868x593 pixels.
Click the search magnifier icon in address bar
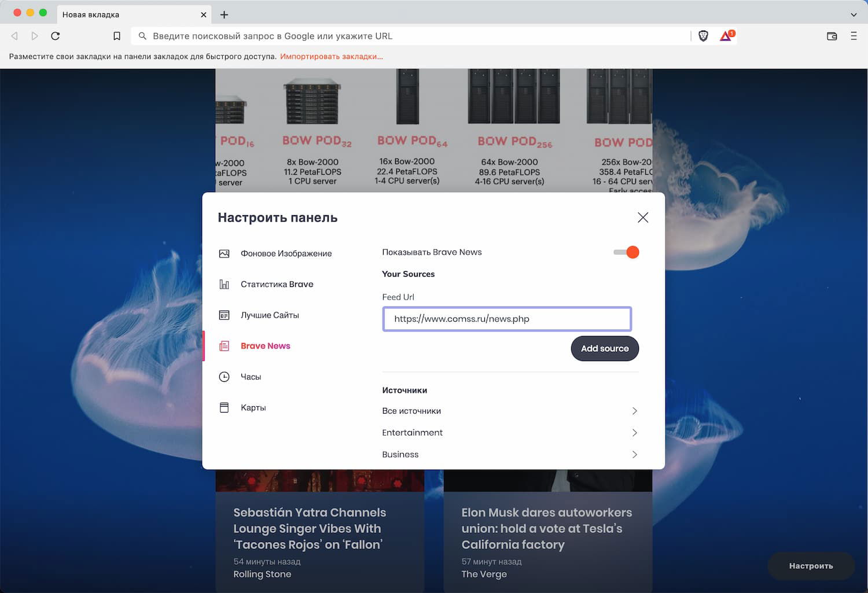pyautogui.click(x=142, y=36)
